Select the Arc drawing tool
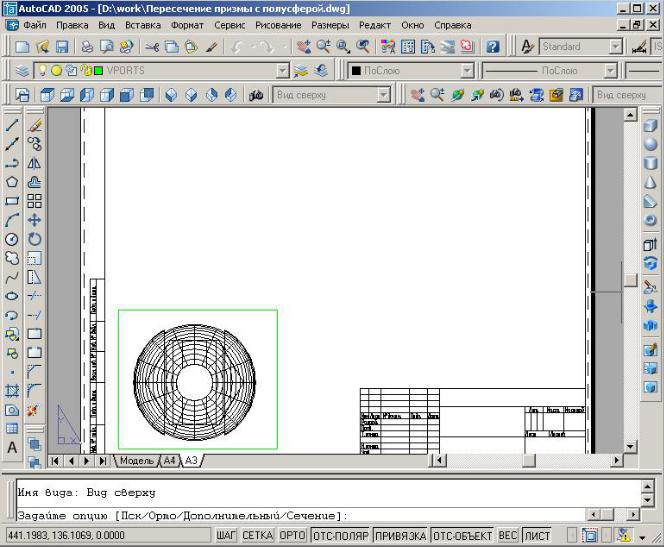This screenshot has height=547, width=664. coord(12,220)
